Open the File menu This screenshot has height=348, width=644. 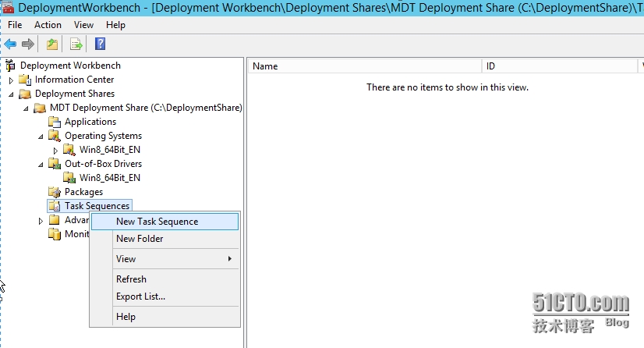(15, 25)
